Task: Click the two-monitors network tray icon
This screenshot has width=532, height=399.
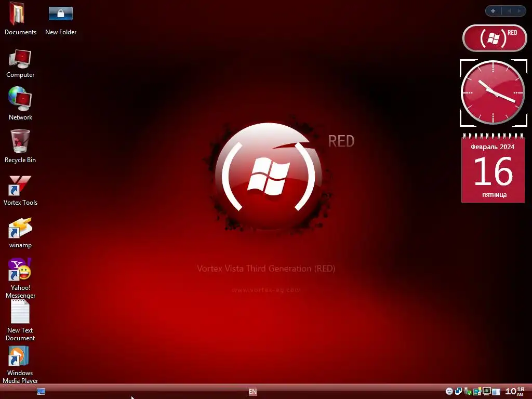Action: (x=458, y=391)
